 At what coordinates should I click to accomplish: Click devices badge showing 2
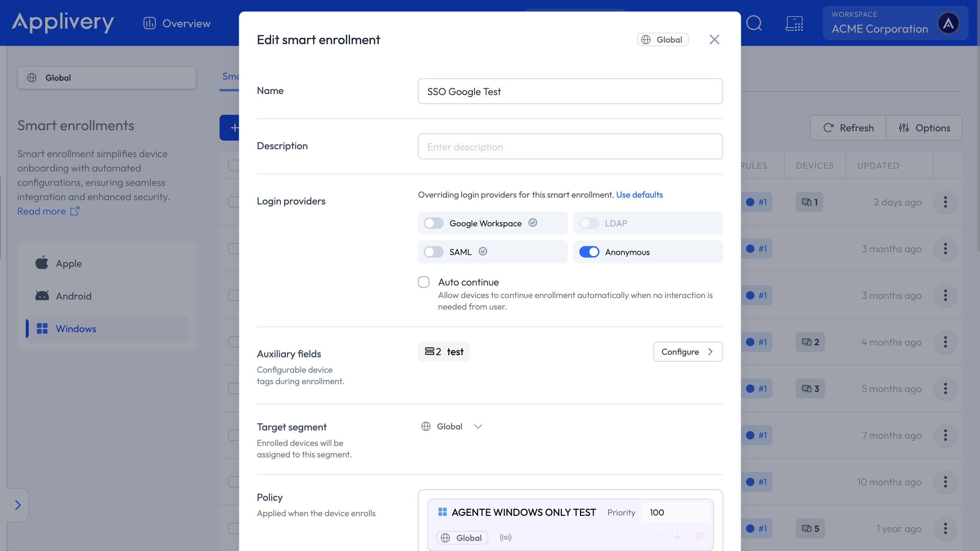[810, 342]
